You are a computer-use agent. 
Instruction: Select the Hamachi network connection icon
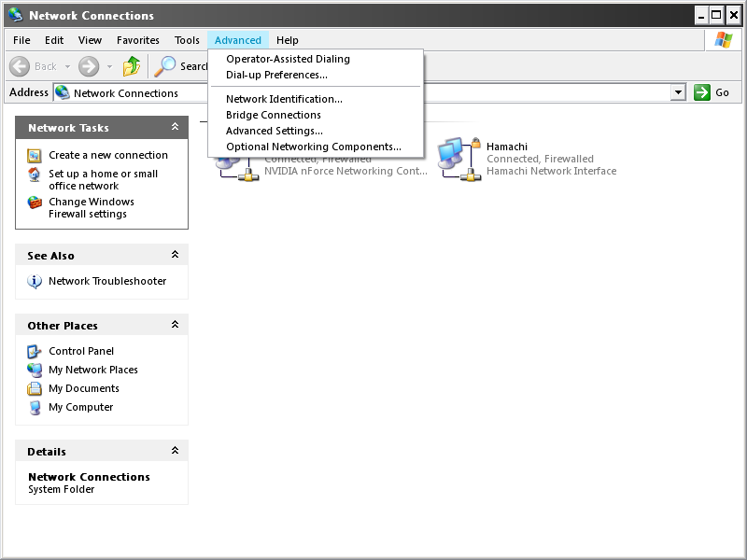pyautogui.click(x=459, y=159)
